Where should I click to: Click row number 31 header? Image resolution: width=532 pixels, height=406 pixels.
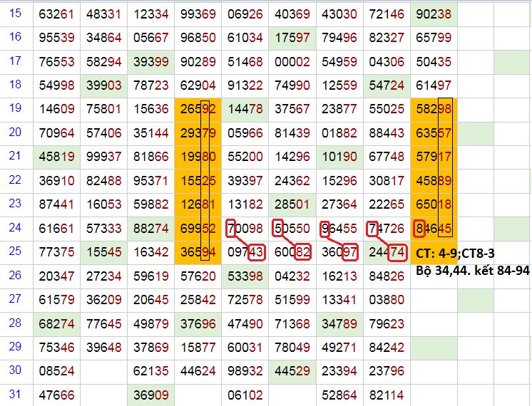point(16,393)
